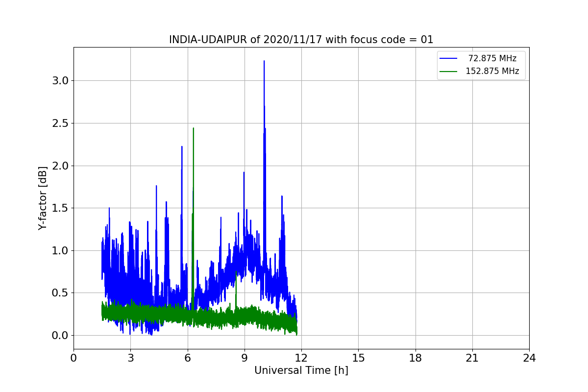Click the tallest blue peak above 3.0 dB

(x=264, y=62)
